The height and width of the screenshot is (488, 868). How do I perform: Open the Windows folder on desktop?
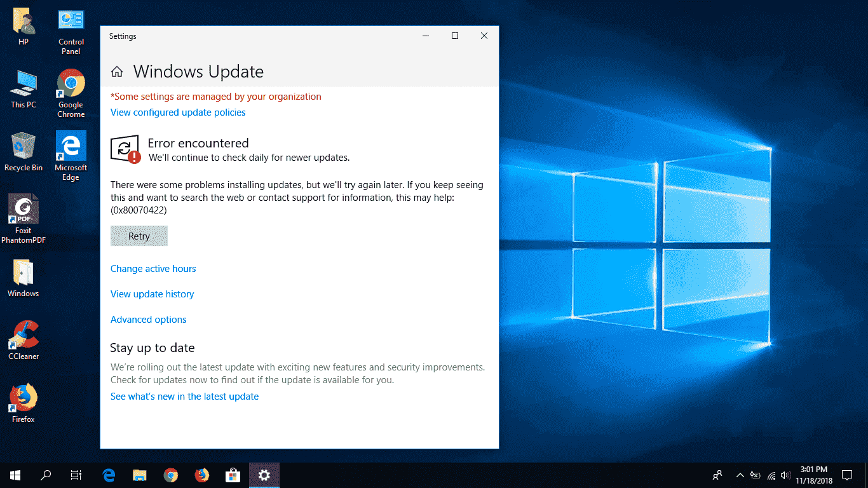click(x=24, y=278)
